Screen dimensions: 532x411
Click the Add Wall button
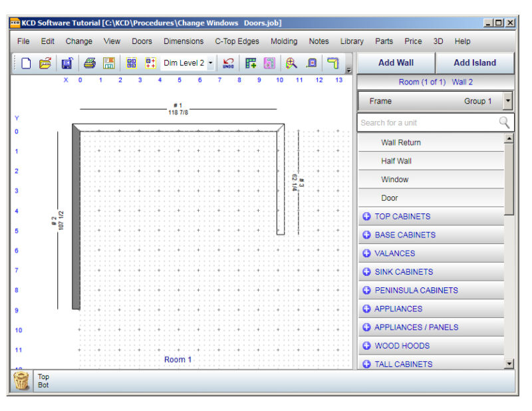click(x=396, y=63)
